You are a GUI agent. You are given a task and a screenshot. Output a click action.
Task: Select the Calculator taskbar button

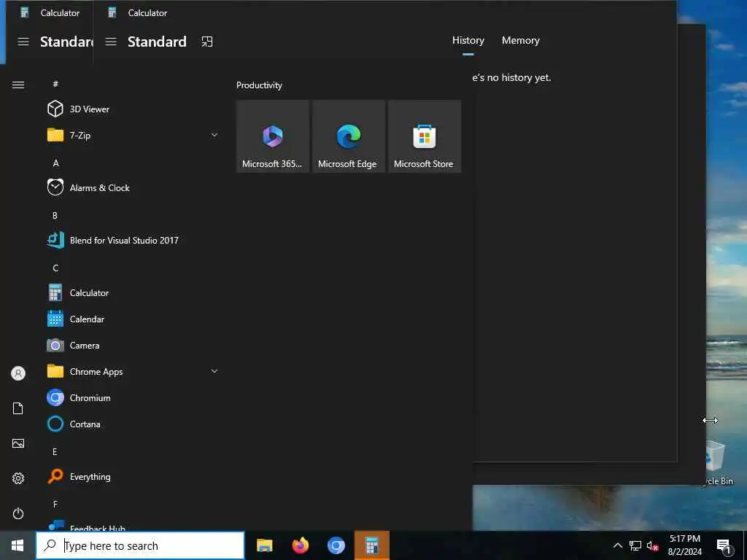(372, 545)
